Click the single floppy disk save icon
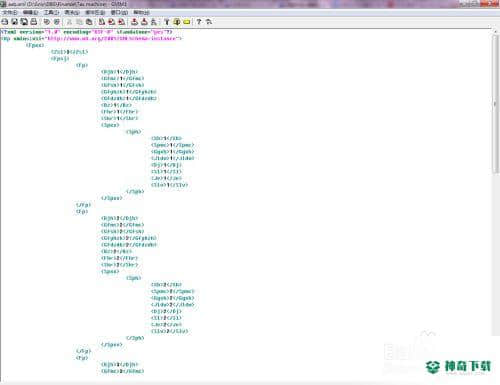500x385 pixels. [x=14, y=22]
